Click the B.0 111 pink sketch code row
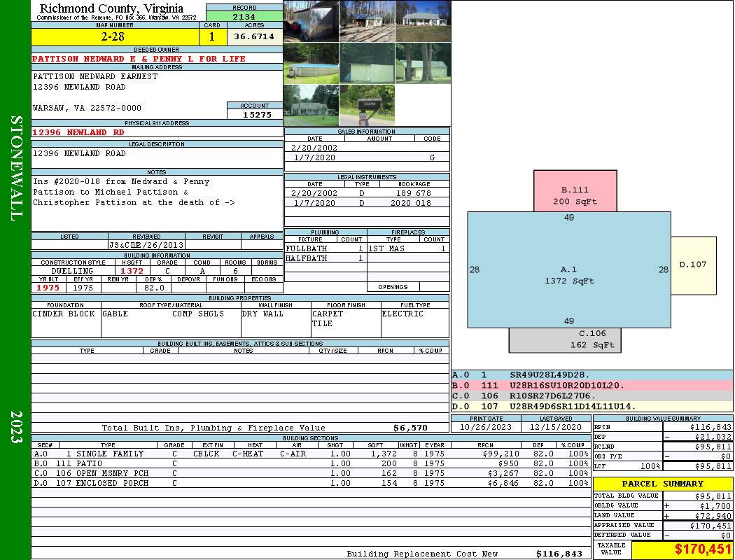735x560 pixels. point(591,385)
